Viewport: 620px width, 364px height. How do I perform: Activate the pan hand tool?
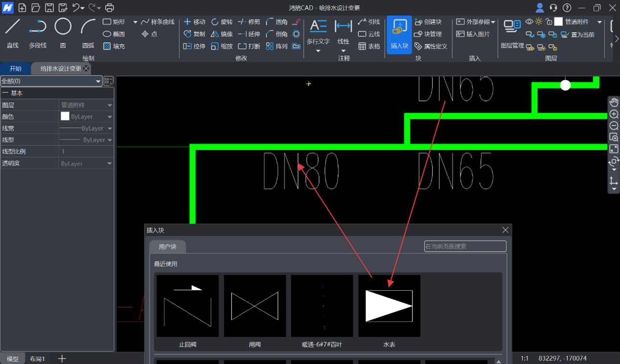(x=614, y=102)
